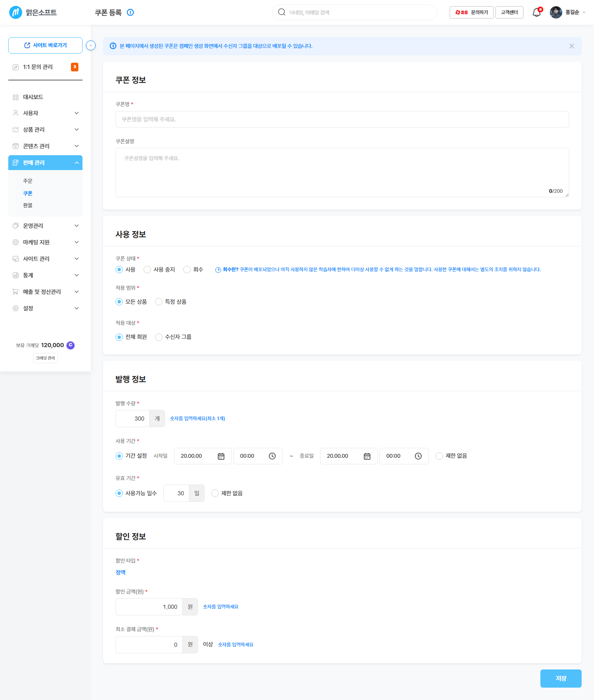
Task: Click the search magnifier icon
Action: tap(282, 12)
